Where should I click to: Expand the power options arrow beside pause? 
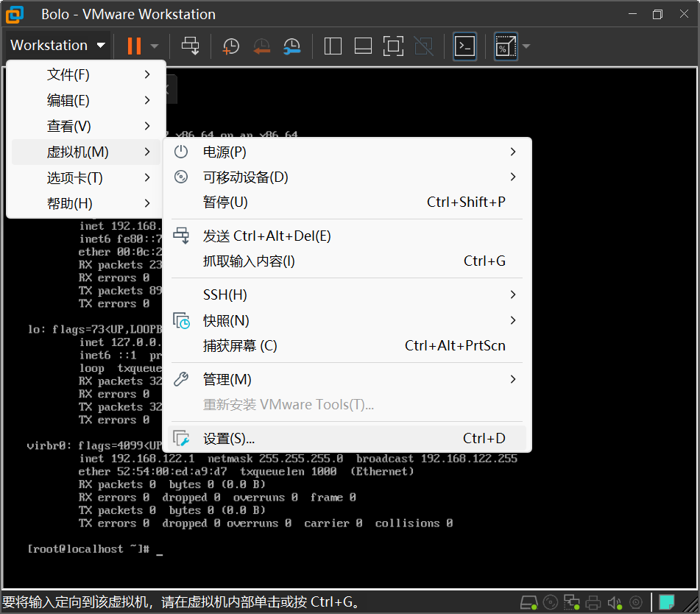155,46
